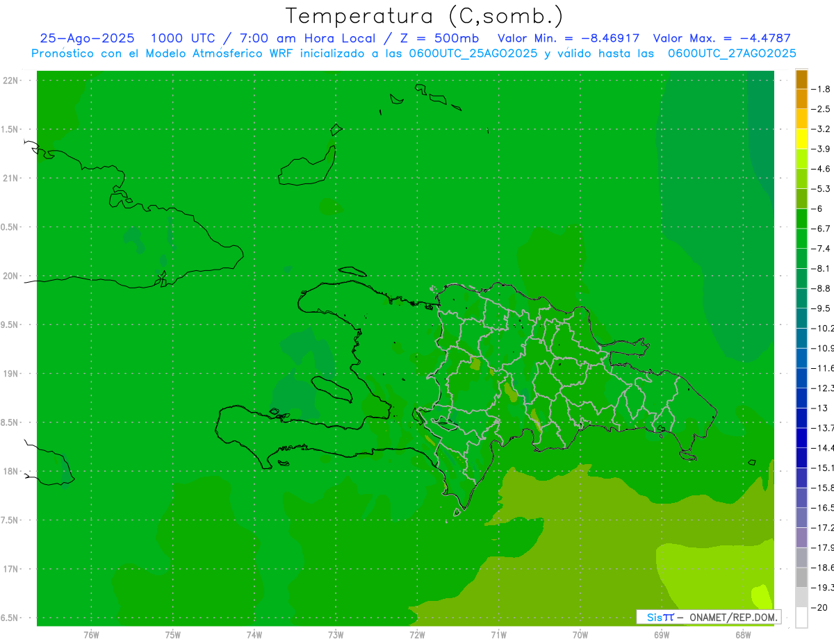Pick the yellow swatch between -3.2 and -3.9
This screenshot has height=644, width=834.
[x=801, y=139]
